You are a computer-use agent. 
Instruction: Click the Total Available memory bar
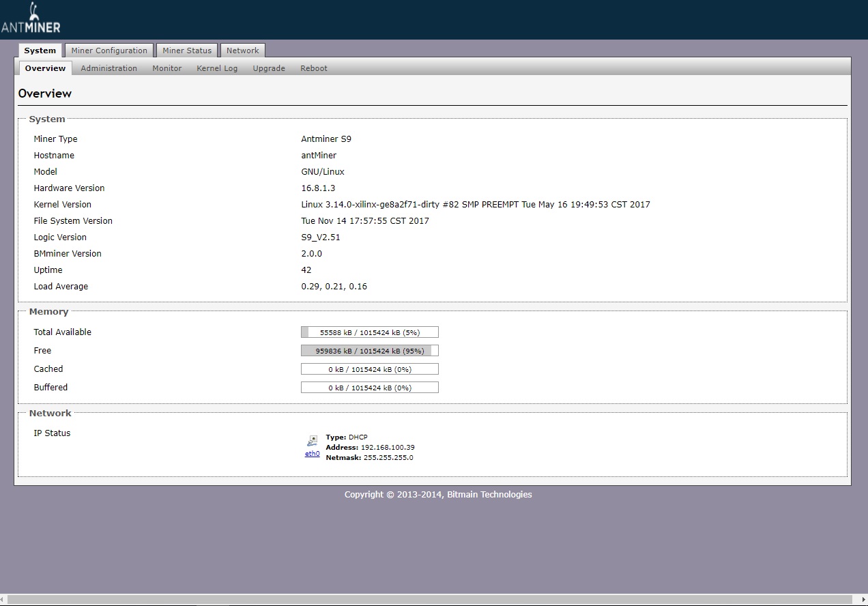370,332
